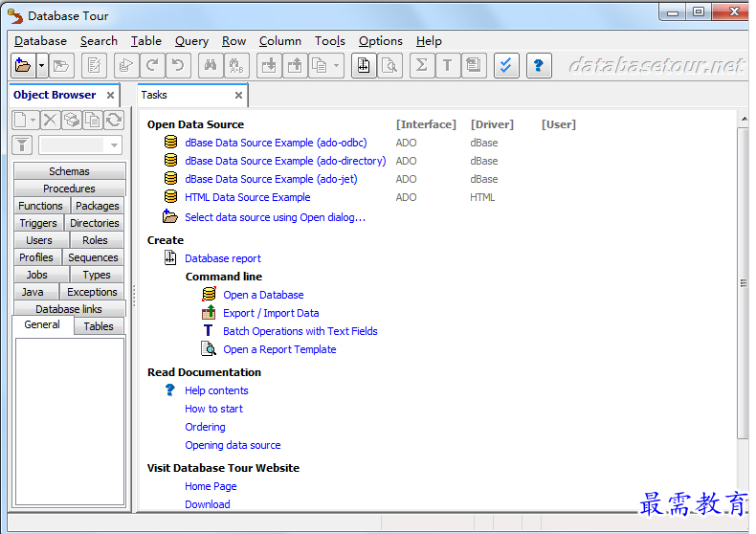Click the blue question mark help icon

tap(539, 65)
